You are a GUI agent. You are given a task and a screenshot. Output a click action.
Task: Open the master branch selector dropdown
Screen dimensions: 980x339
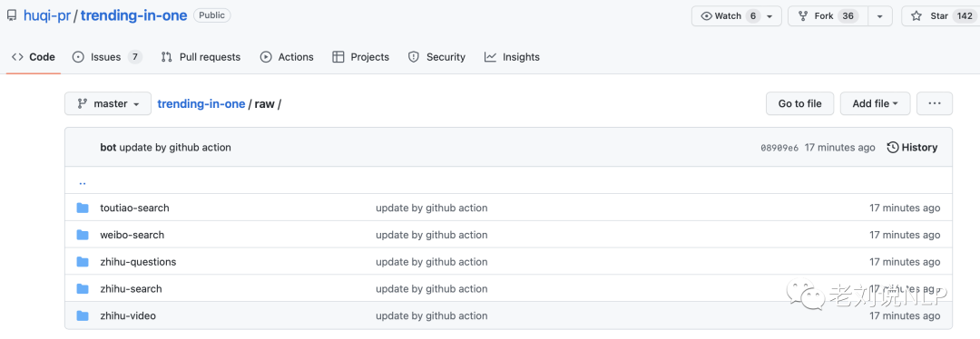108,103
